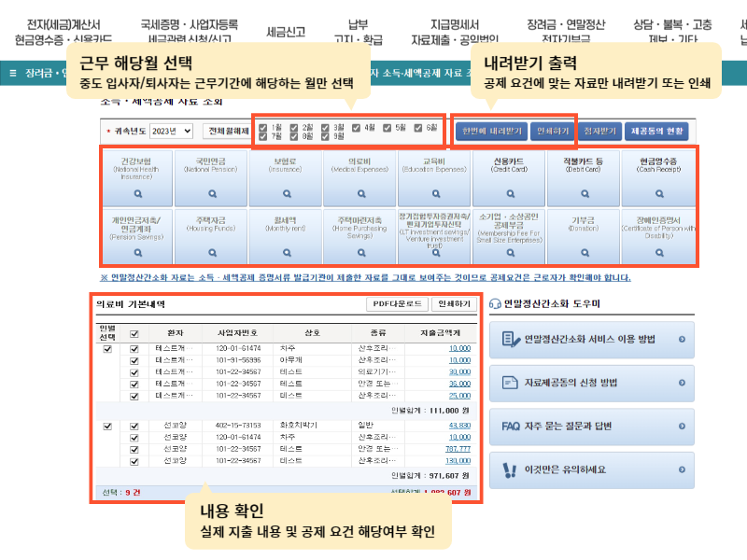Expand FAQ 자주 묻는 질문과 답변

591,427
